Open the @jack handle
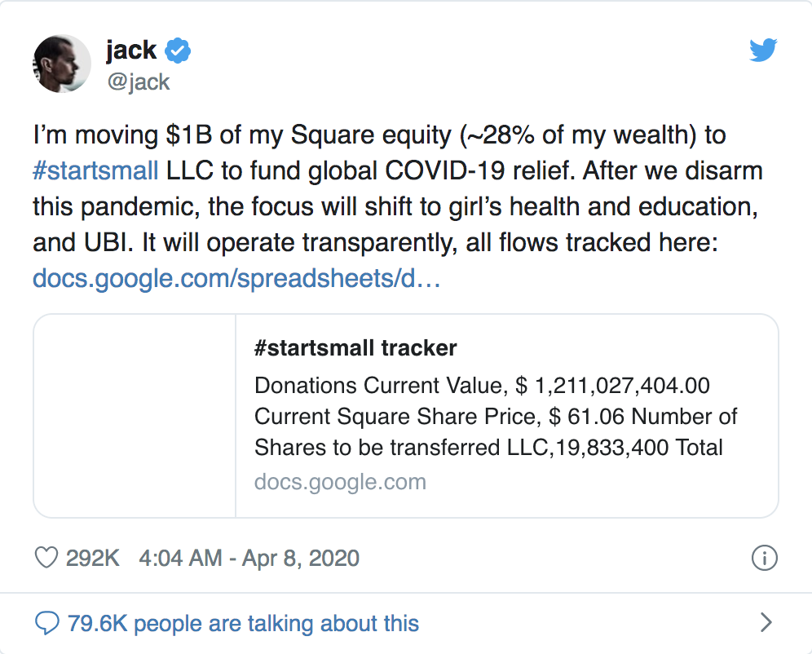This screenshot has height=654, width=812. [x=139, y=82]
